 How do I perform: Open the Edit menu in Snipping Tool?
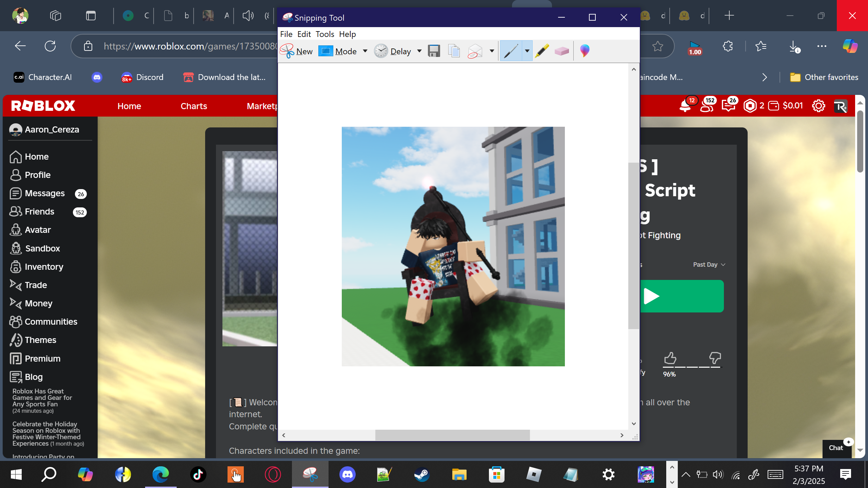(304, 34)
